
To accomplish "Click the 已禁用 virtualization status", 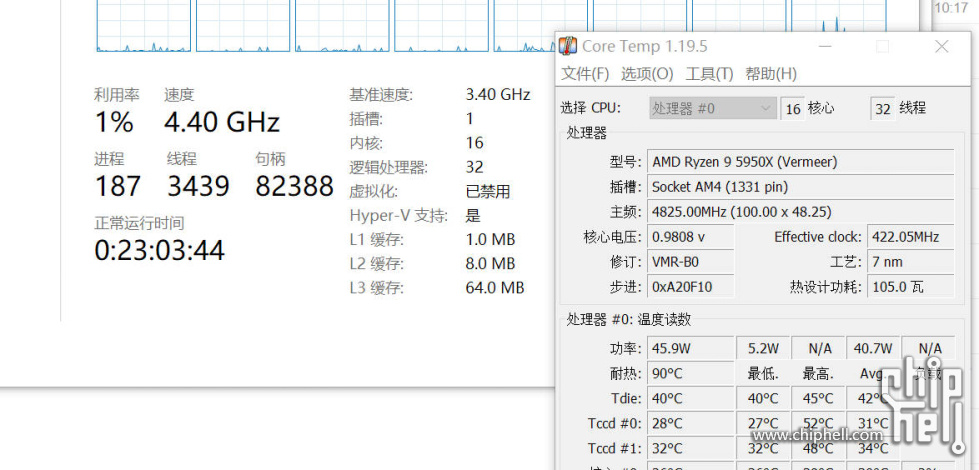I will [x=488, y=191].
